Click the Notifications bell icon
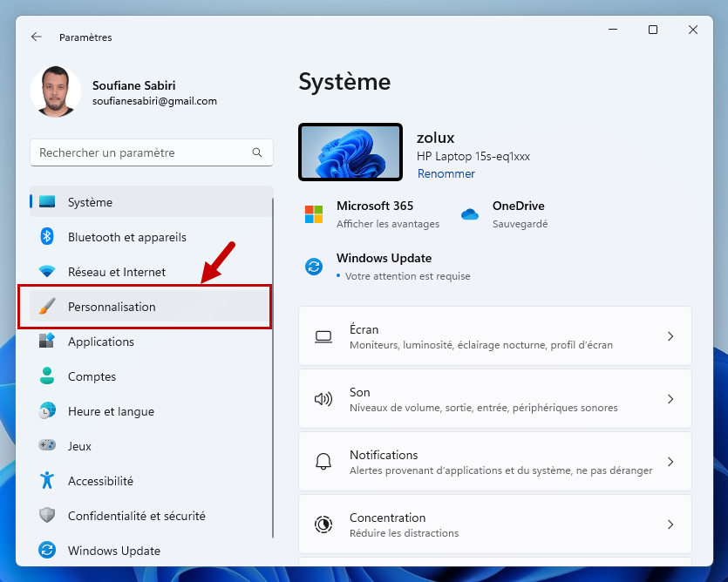 323,461
